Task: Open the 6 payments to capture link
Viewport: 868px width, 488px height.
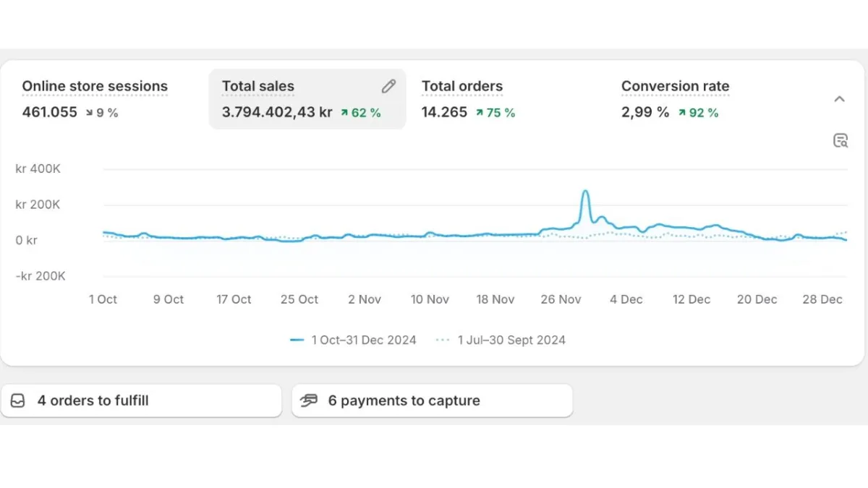Action: 404,401
